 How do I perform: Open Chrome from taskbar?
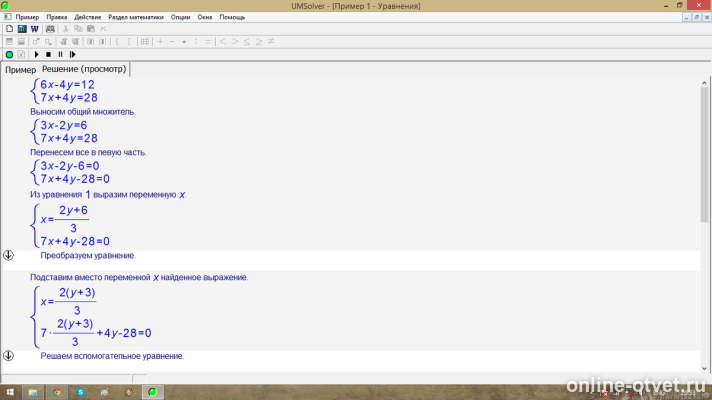[57, 392]
